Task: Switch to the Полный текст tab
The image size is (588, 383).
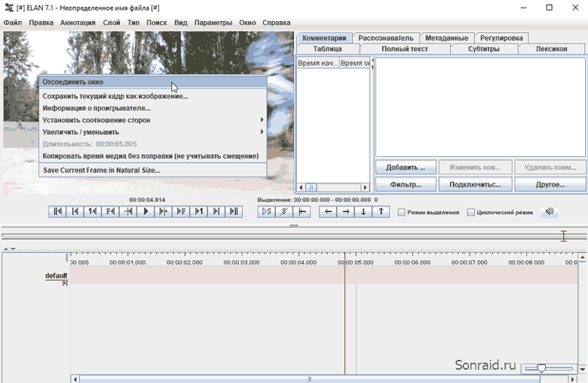Action: (404, 49)
